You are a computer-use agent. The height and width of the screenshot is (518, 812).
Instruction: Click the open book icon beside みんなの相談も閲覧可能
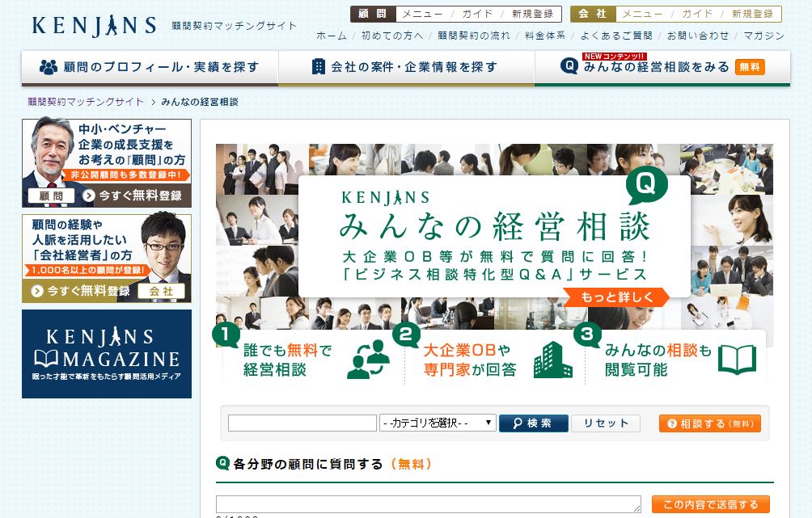point(737,359)
